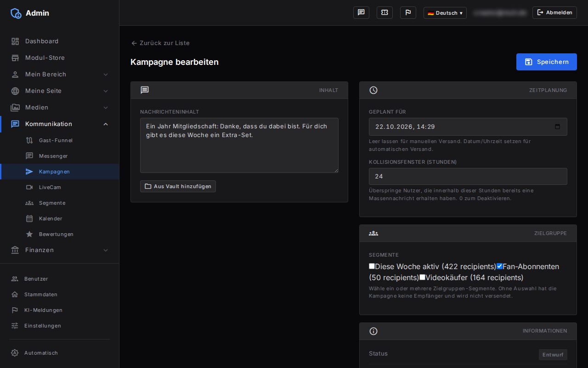The height and width of the screenshot is (368, 588).
Task: Select Kampagnen in the sidebar
Action: [60, 172]
